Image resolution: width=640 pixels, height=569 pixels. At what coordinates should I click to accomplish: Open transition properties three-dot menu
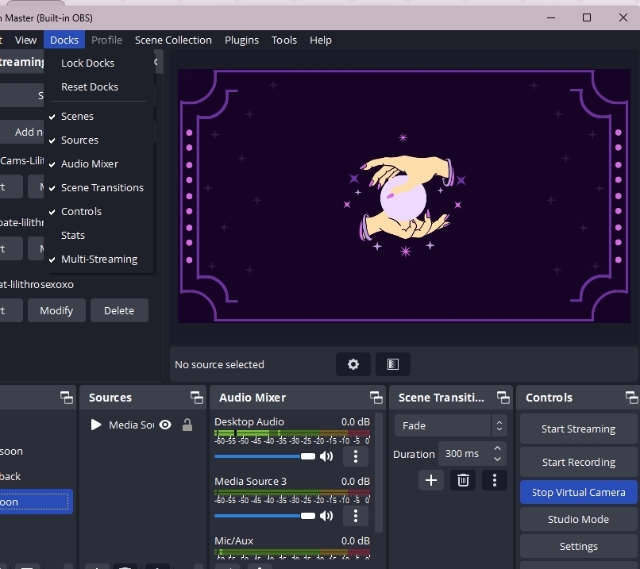pos(494,480)
